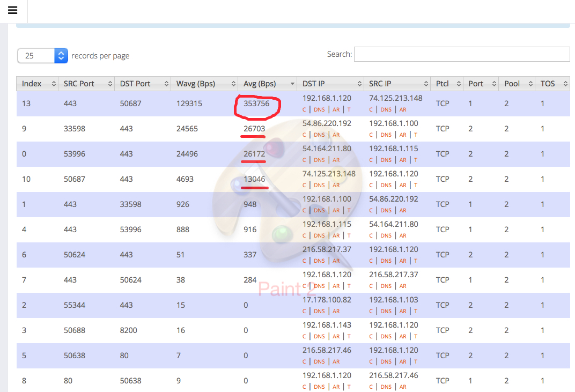The height and width of the screenshot is (392, 575).
Task: Click DNS link under DST IP 192.168.1.120 first row
Action: pyautogui.click(x=319, y=109)
